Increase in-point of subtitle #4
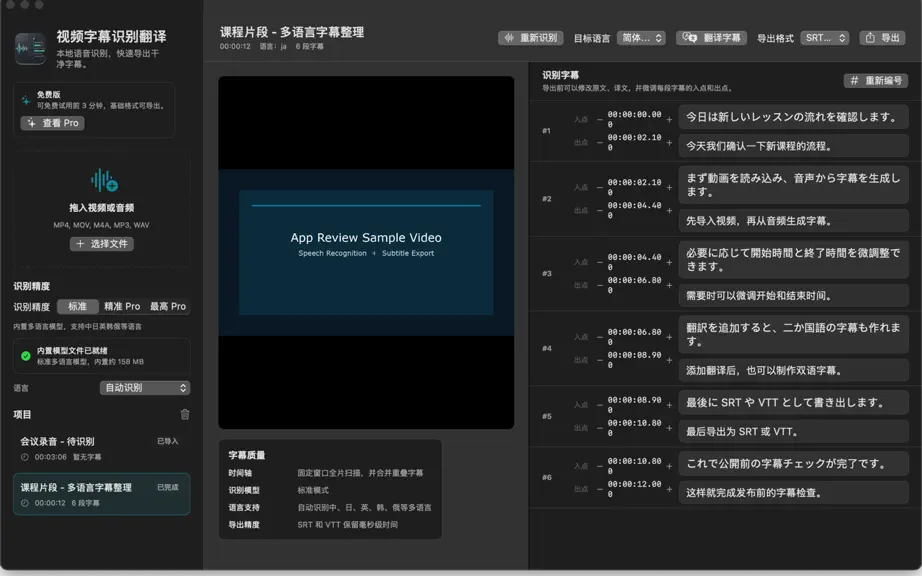Screen dimensions: 922x576 669,337
